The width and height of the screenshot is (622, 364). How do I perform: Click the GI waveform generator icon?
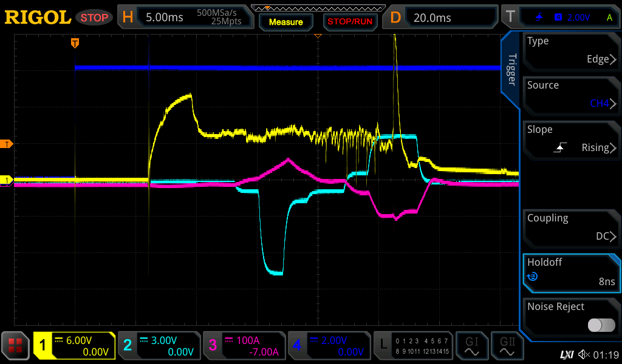471,346
